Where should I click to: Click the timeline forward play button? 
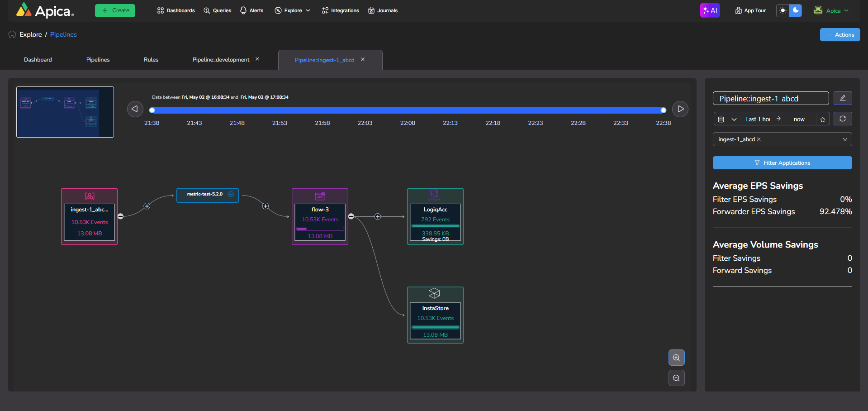(680, 109)
